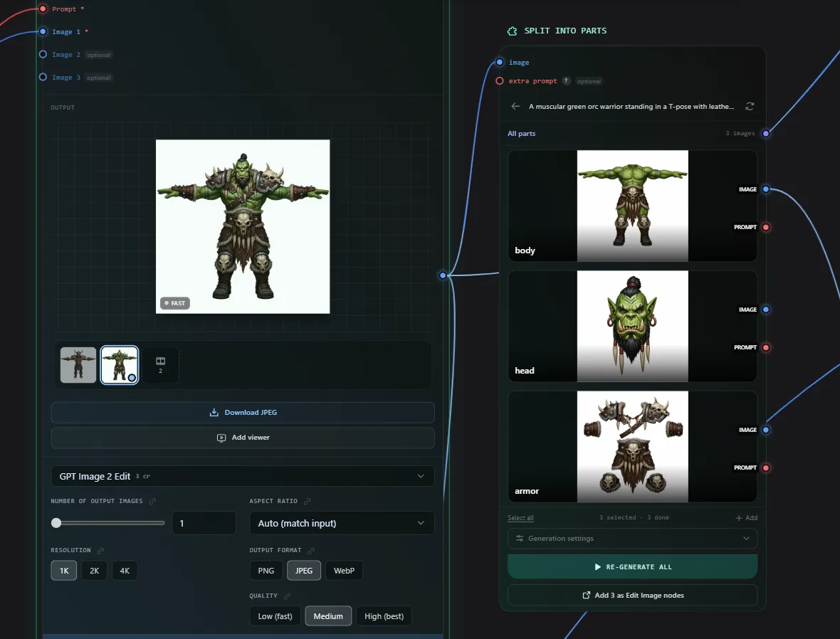
Task: Choose PNG output format
Action: pos(266,571)
